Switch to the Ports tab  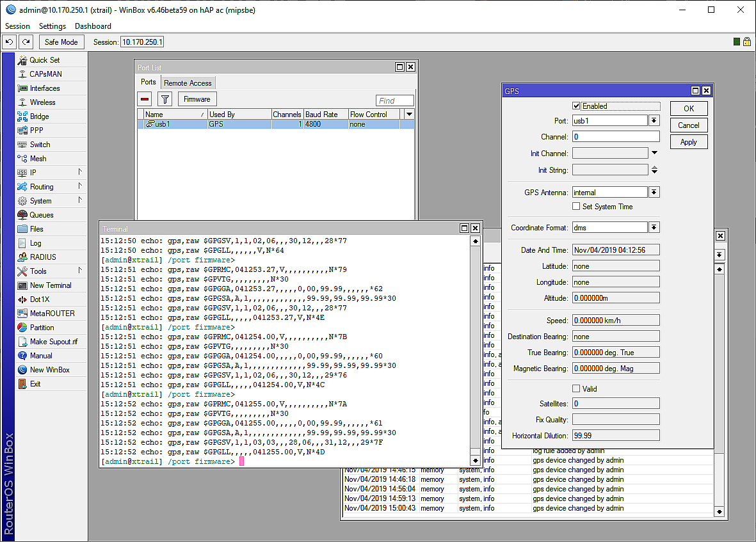pyautogui.click(x=148, y=83)
